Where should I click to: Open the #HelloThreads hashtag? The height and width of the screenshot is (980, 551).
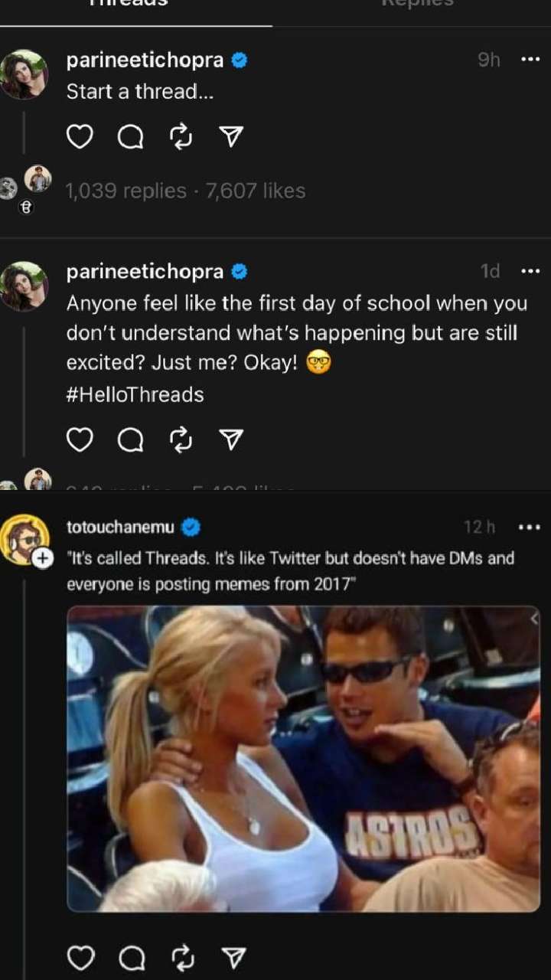(135, 394)
